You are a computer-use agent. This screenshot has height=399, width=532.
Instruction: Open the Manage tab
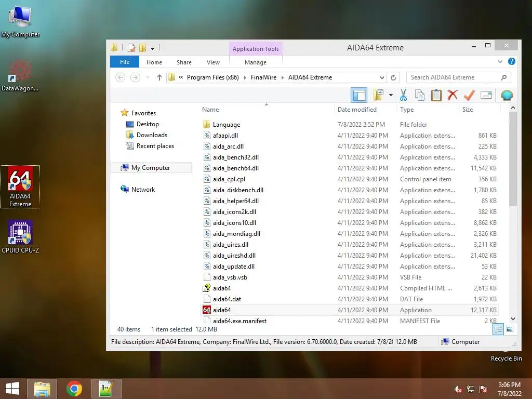(x=256, y=62)
